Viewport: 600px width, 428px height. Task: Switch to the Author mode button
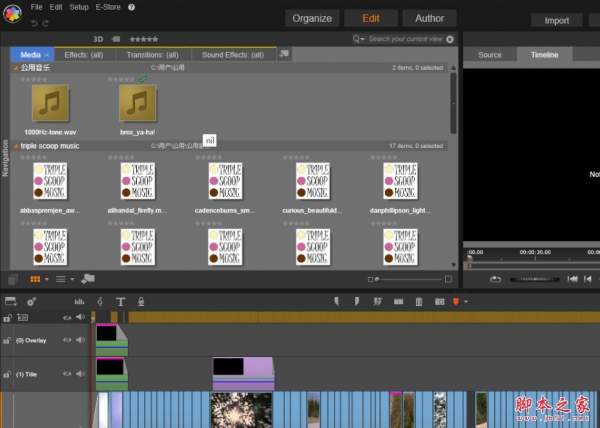pos(429,18)
